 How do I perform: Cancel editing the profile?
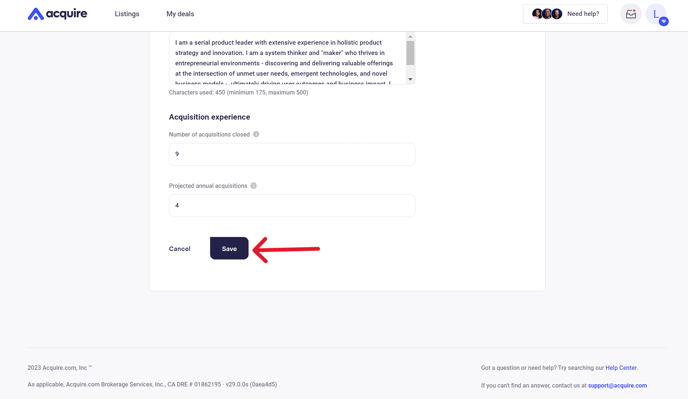pyautogui.click(x=179, y=249)
